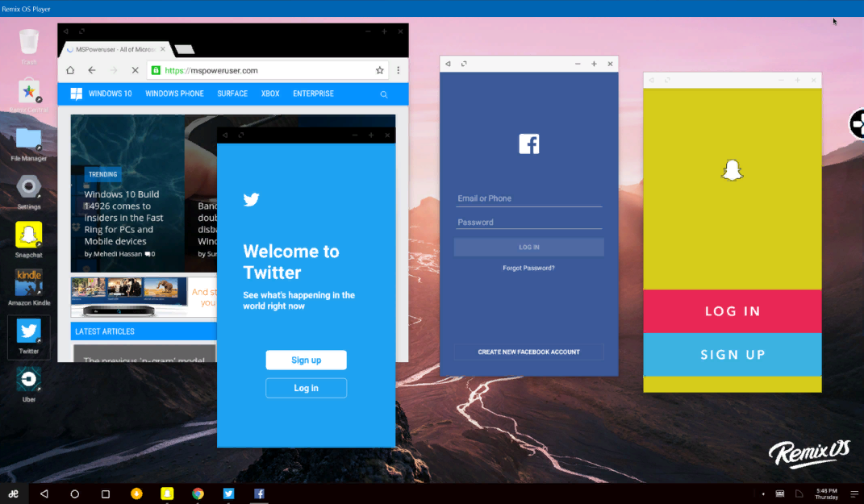
Task: Switch to Facebook in the taskbar
Action: click(259, 494)
